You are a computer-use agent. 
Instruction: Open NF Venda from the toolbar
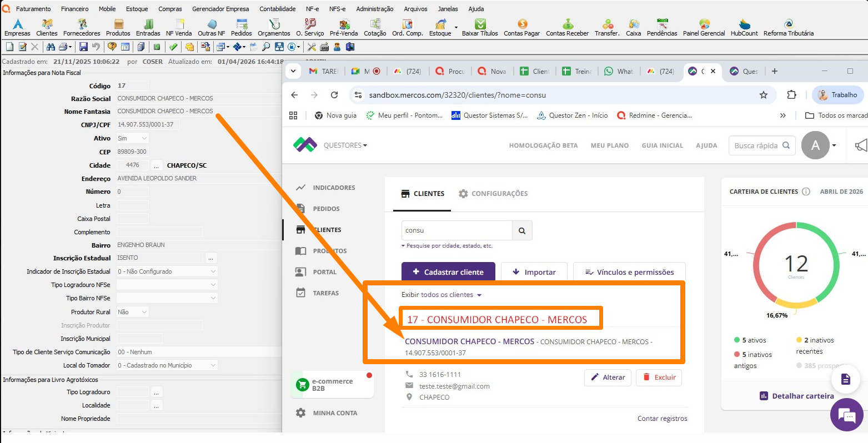pyautogui.click(x=179, y=27)
